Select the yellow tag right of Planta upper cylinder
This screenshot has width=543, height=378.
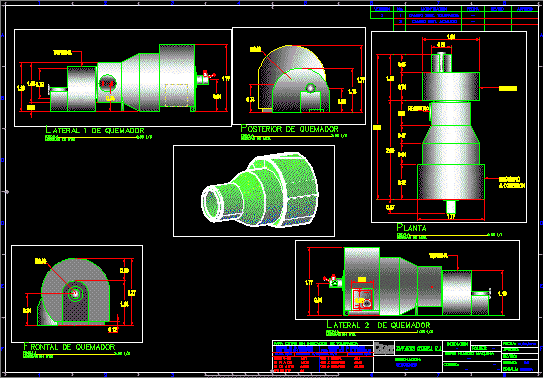(508, 88)
